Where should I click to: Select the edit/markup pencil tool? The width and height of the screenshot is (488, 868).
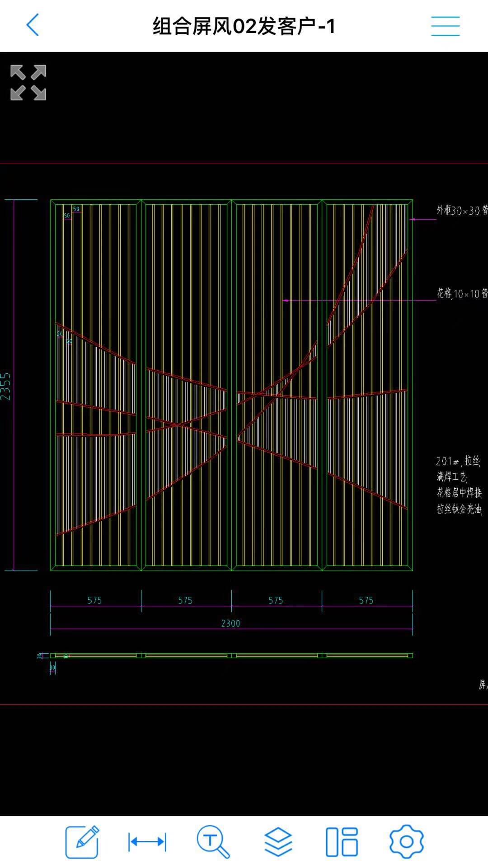[82, 841]
